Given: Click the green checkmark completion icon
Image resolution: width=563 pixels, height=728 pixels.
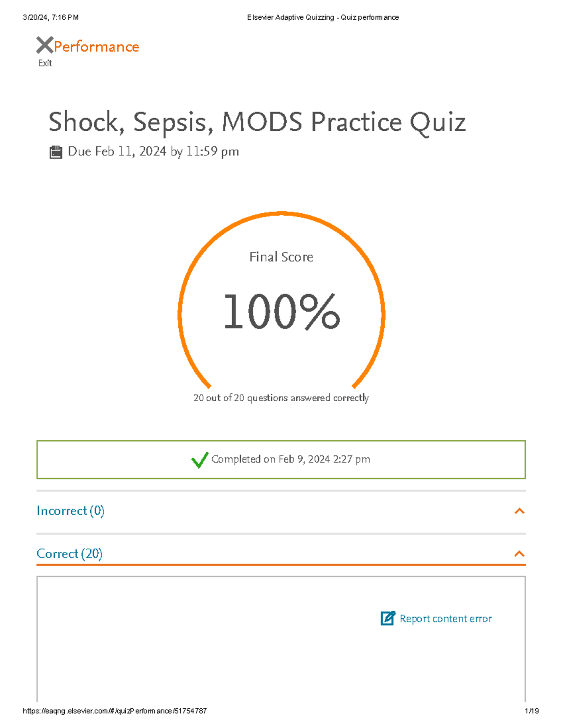Looking at the screenshot, I should tap(199, 460).
